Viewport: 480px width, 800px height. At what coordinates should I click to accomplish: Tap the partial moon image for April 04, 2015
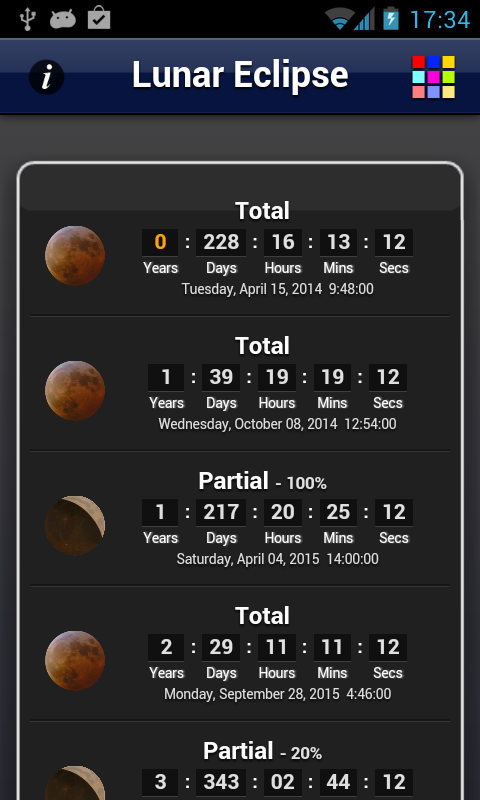pos(75,526)
